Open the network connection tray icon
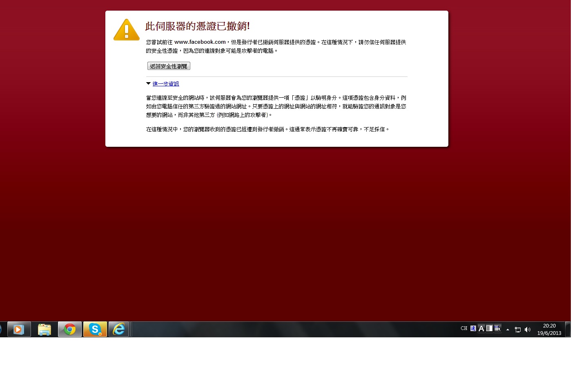This screenshot has width=588, height=368. (518, 330)
